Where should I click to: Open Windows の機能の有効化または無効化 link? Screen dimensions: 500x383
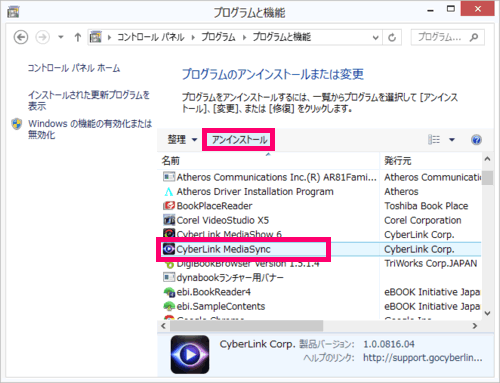tap(90, 129)
